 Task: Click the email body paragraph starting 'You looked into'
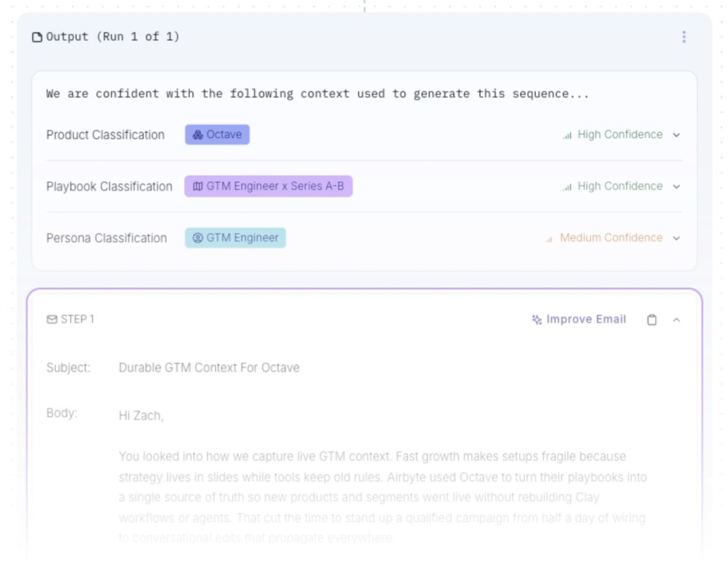[x=383, y=497]
